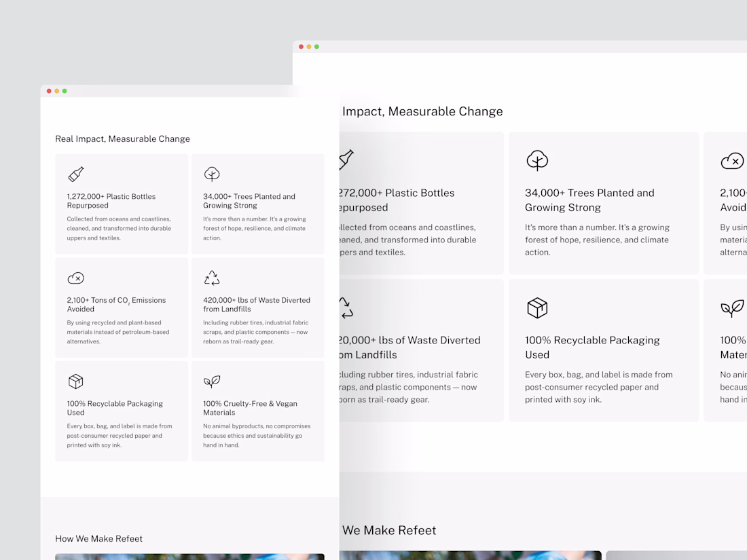Click 'Real Impact, Measurable Change' title in front window
This screenshot has height=560, width=747.
pos(122,138)
